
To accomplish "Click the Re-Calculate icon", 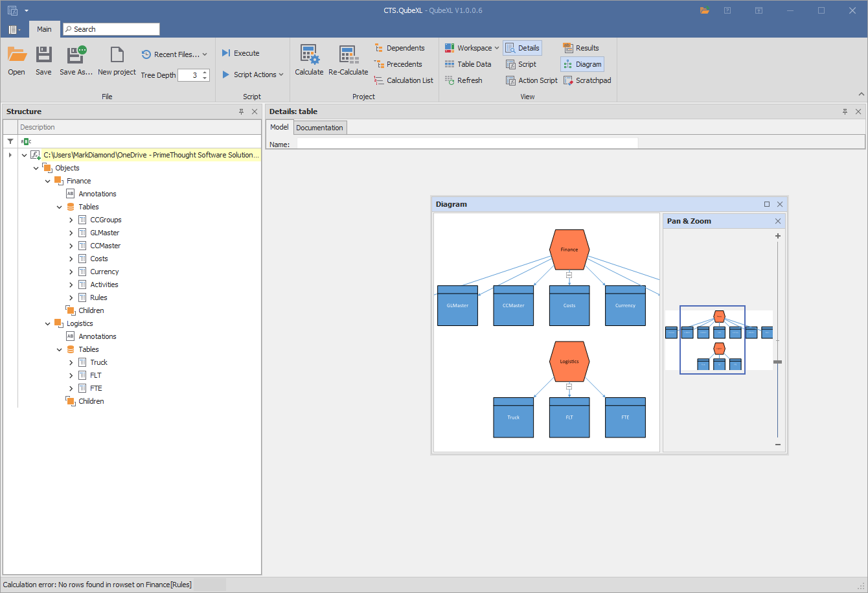I will pos(348,55).
